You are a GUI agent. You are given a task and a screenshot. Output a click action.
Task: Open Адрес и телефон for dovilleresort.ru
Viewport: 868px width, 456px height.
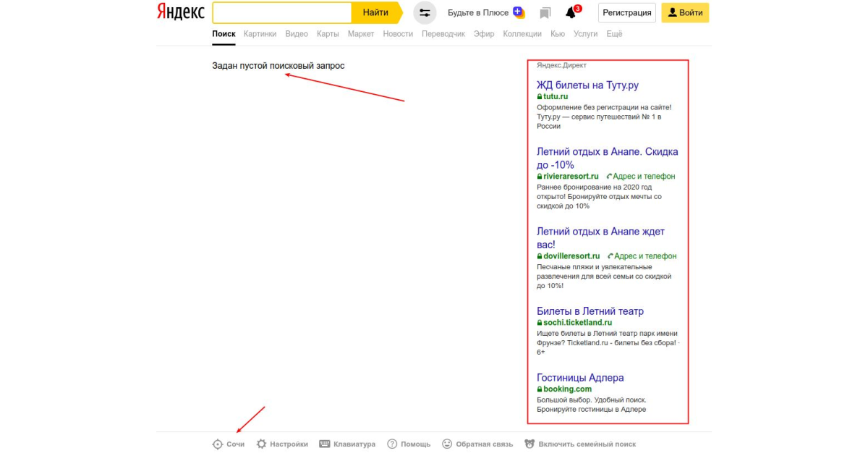pyautogui.click(x=645, y=256)
